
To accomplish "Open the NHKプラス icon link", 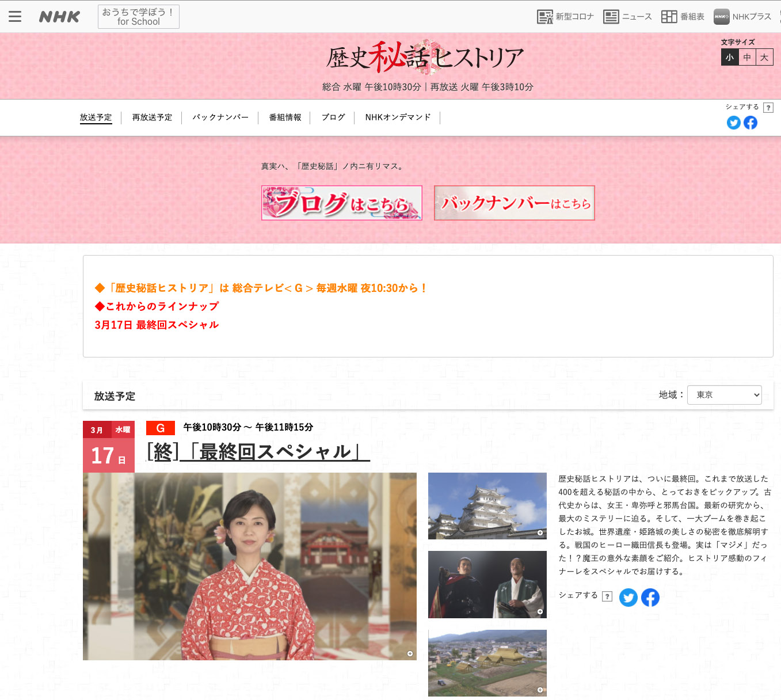I will coord(742,17).
